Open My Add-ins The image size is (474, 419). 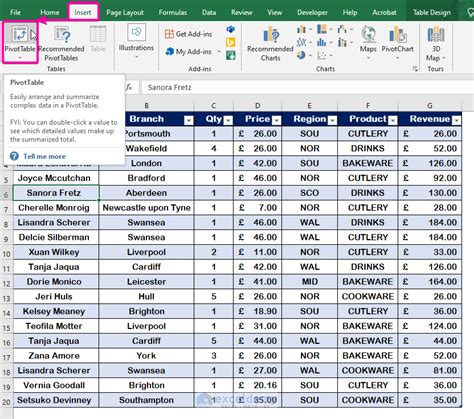189,52
